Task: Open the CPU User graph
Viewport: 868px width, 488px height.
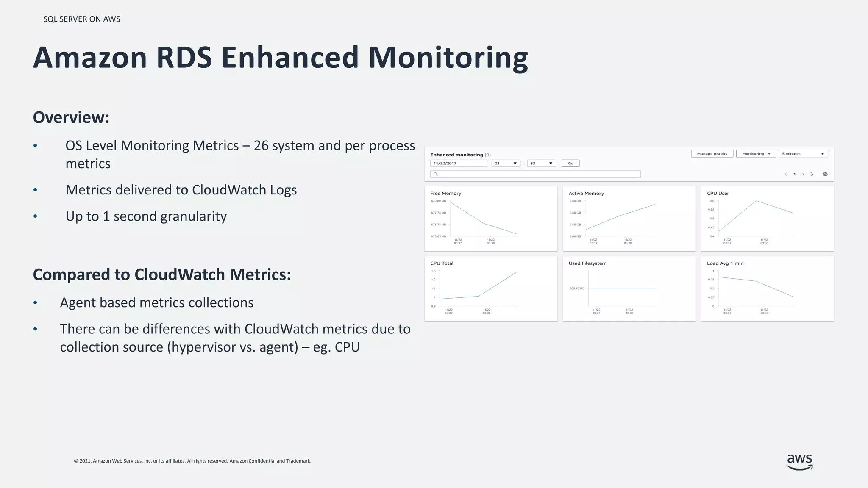Action: point(767,219)
